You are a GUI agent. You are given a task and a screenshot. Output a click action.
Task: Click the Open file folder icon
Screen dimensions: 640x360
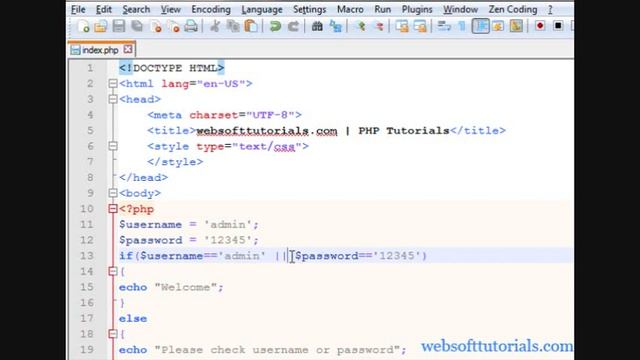pyautogui.click(x=100, y=27)
